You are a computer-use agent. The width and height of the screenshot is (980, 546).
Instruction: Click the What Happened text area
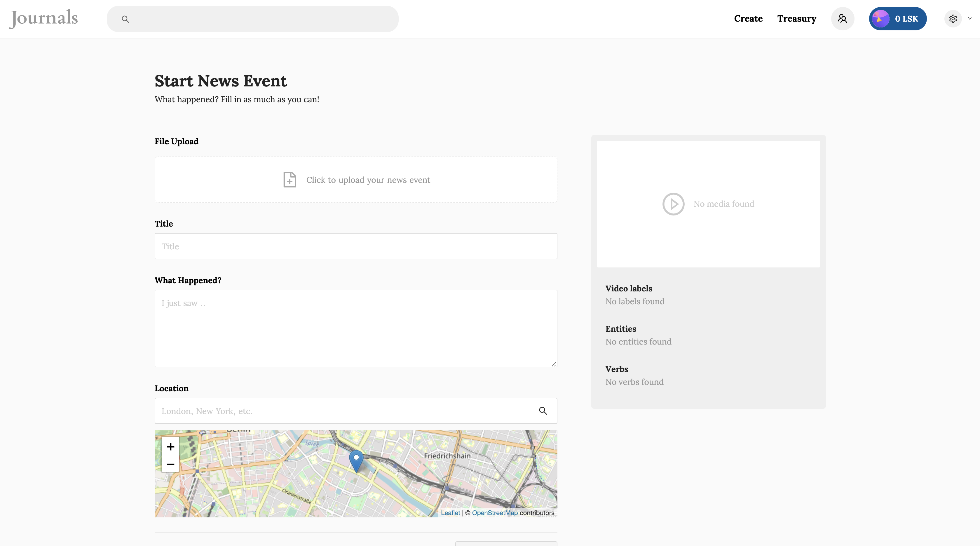(356, 328)
